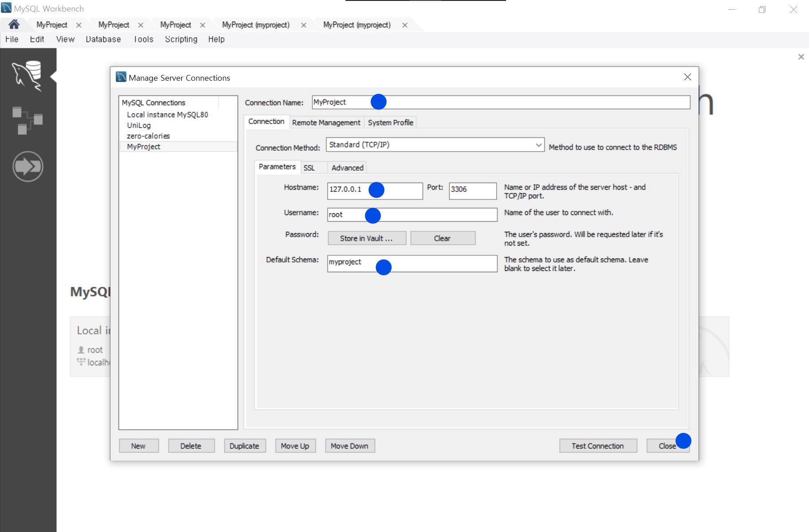Clear the stored password

(443, 239)
